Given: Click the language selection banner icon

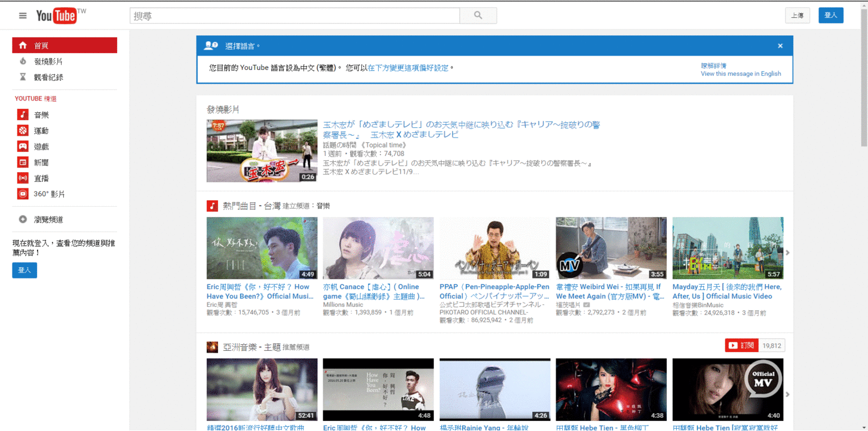Looking at the screenshot, I should pos(211,45).
